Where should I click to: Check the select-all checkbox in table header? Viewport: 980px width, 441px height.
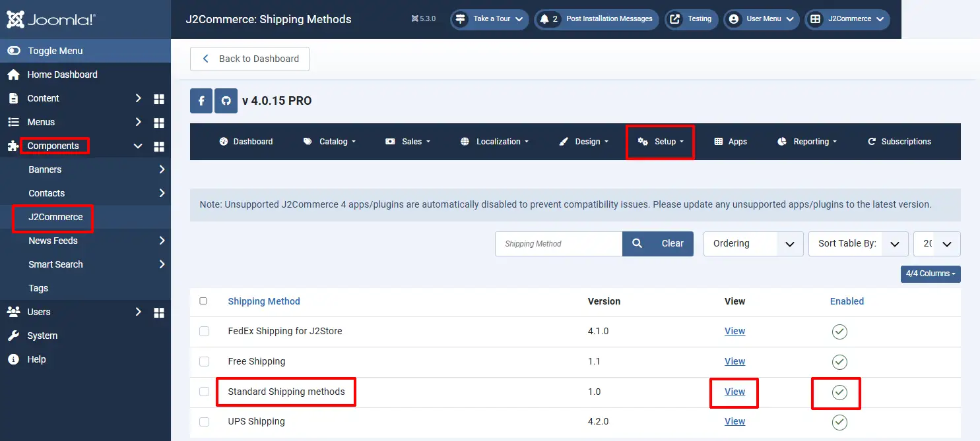click(203, 301)
